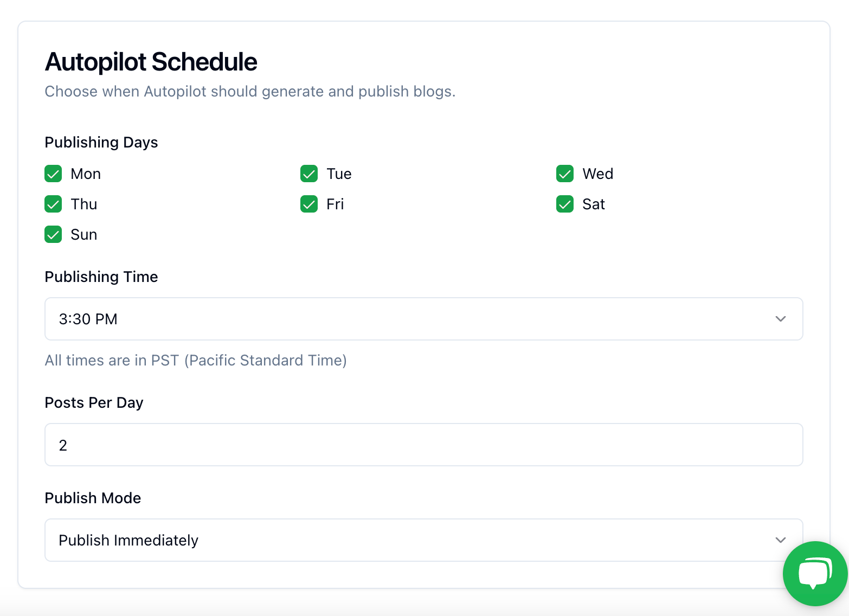Expand the Publish Mode dropdown
The height and width of the screenshot is (616, 849).
click(x=423, y=540)
